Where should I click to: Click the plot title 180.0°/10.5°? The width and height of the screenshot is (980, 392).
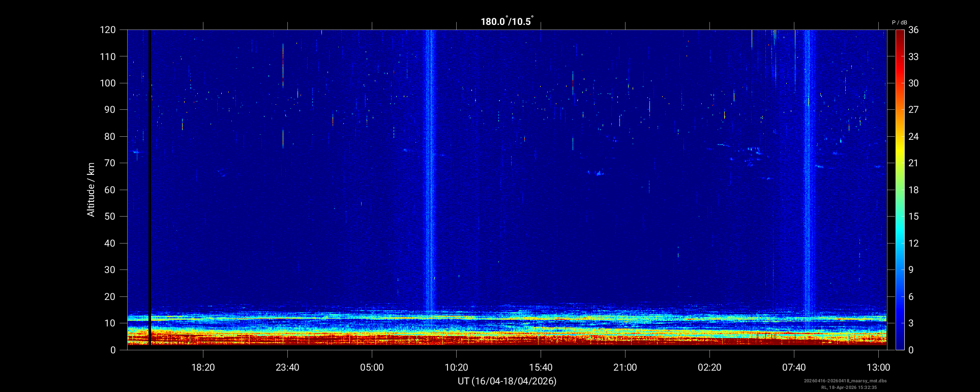pos(507,21)
